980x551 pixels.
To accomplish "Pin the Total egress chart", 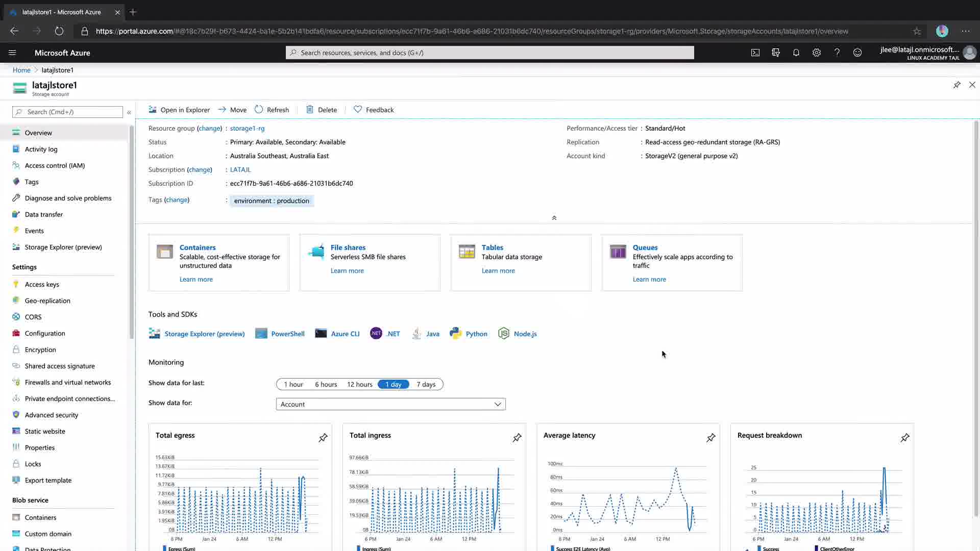I will click(323, 438).
